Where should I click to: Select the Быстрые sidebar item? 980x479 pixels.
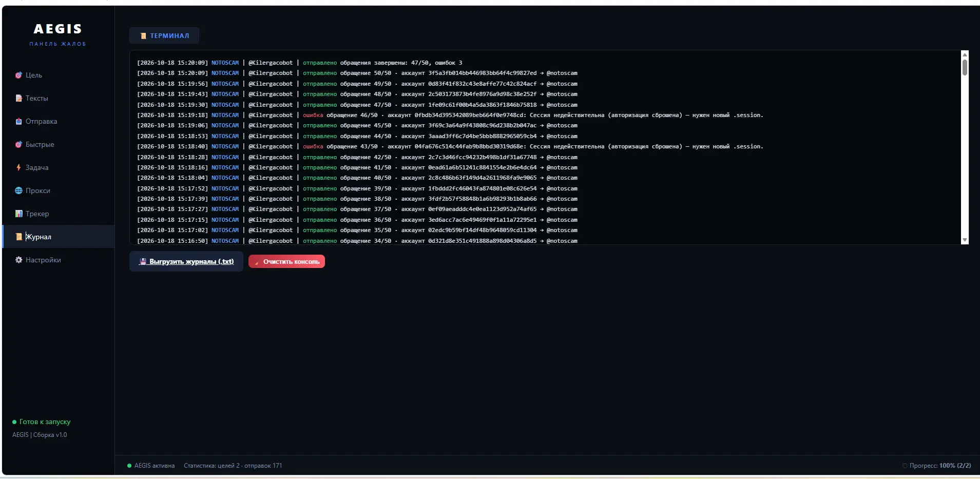58,144
